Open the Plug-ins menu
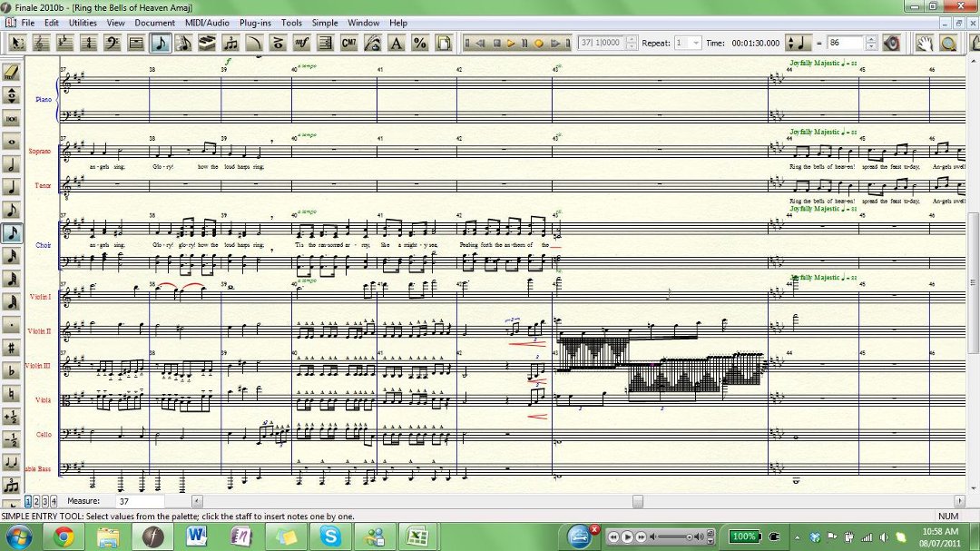 point(255,23)
